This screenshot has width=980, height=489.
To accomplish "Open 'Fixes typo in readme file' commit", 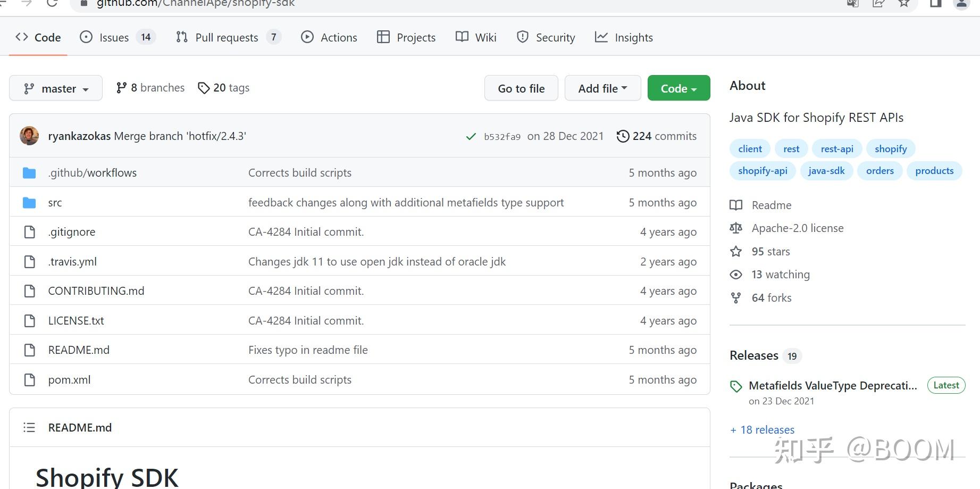I will (308, 350).
